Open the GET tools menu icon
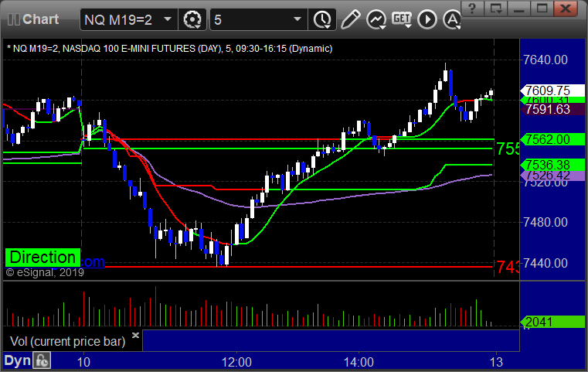 pyautogui.click(x=402, y=19)
